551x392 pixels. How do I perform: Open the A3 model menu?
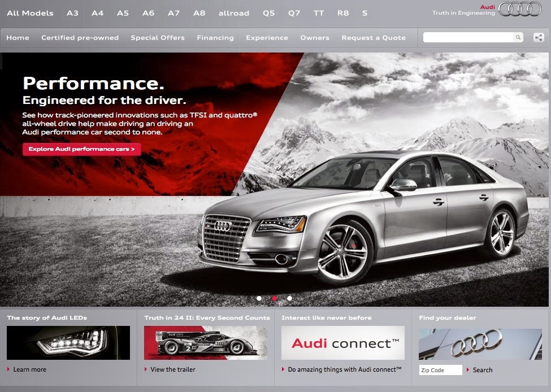[72, 13]
